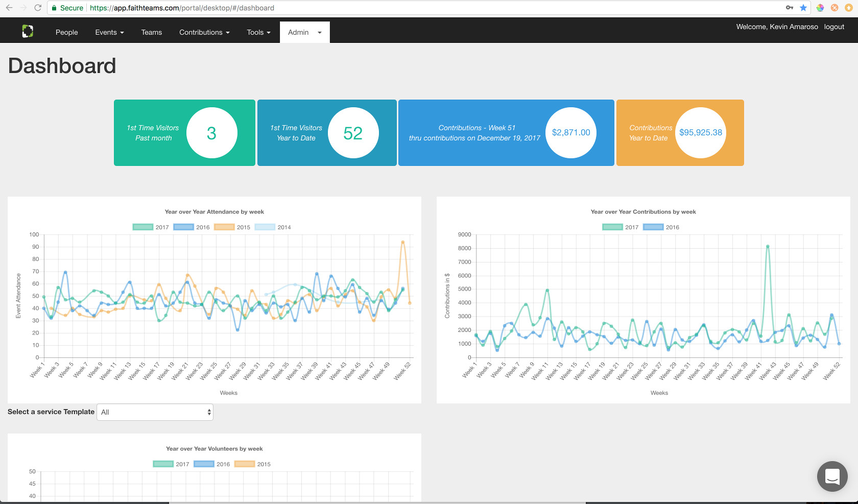This screenshot has width=858, height=504.
Task: Open the People page
Action: point(67,32)
